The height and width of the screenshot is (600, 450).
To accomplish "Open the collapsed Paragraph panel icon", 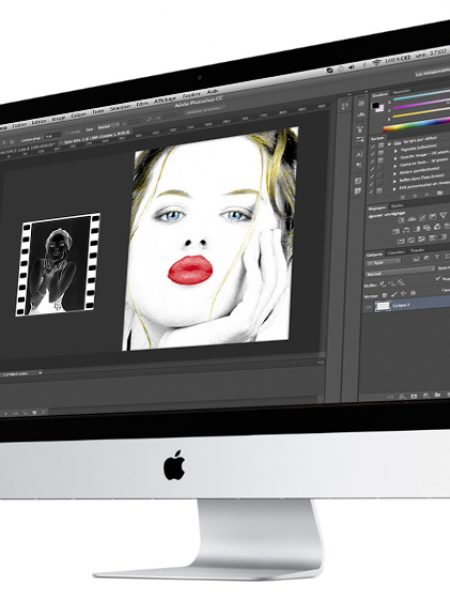I will (359, 165).
